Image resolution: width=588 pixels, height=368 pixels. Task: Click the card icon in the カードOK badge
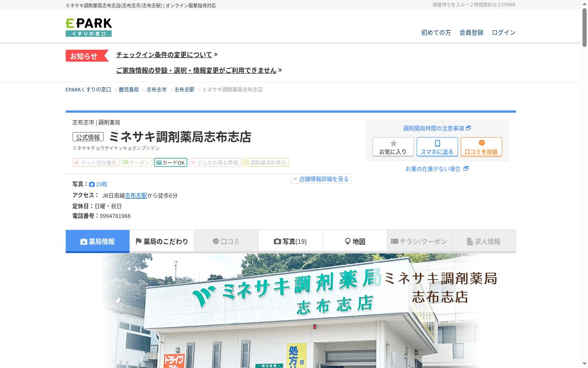coord(158,163)
